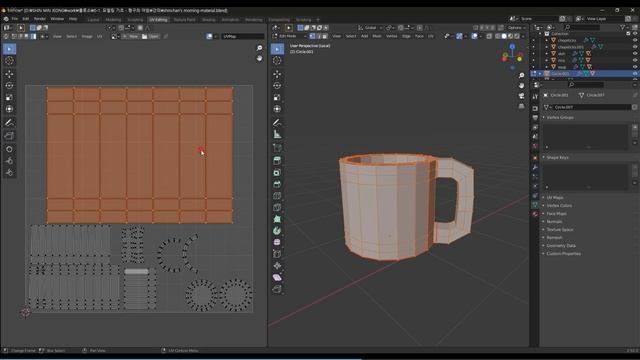The image size is (640, 360).
Task: Open the UV menu in the UV editor header
Action: pos(100,36)
